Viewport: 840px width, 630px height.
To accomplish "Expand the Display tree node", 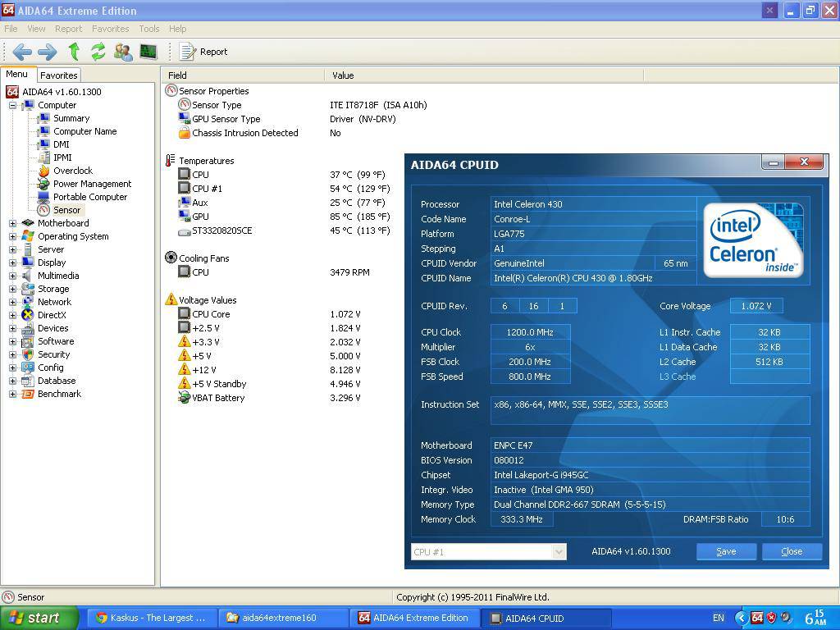I will pos(12,262).
